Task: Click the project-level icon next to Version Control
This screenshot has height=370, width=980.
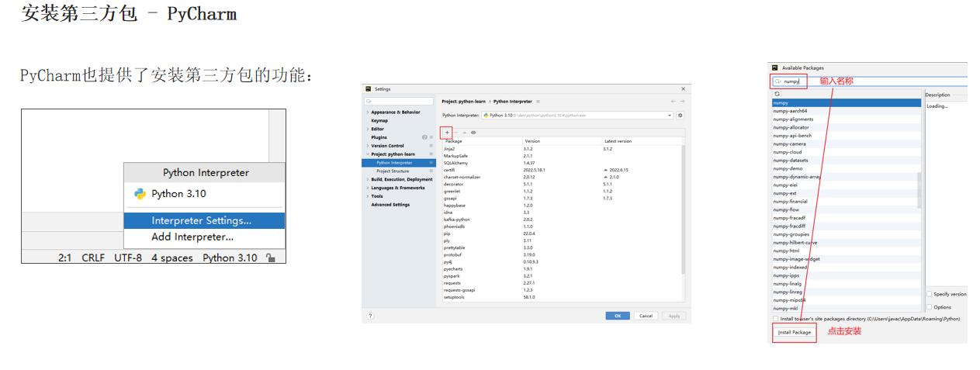Action: point(431,146)
